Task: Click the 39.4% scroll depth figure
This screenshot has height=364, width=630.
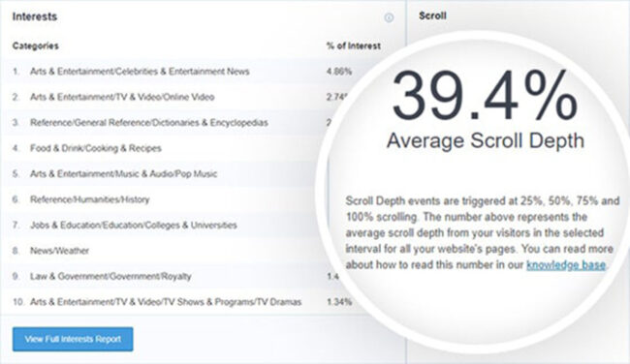Action: [485, 96]
